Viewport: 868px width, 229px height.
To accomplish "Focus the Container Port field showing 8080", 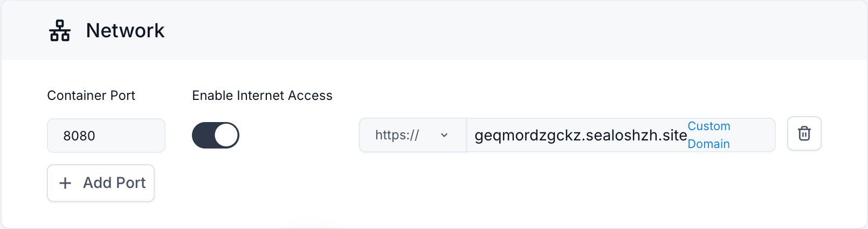I will coord(106,136).
